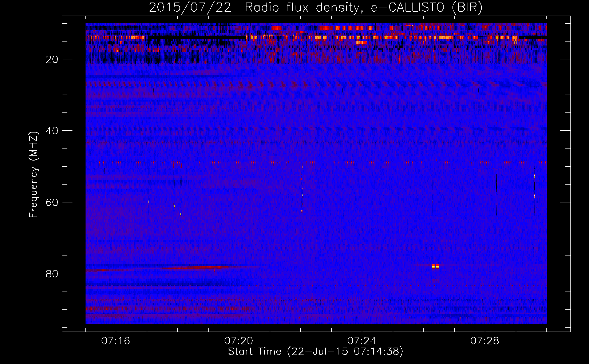This screenshot has width=589, height=364.
Task: Click the 60 MHz frequency tick label
Action: pyautogui.click(x=52, y=202)
